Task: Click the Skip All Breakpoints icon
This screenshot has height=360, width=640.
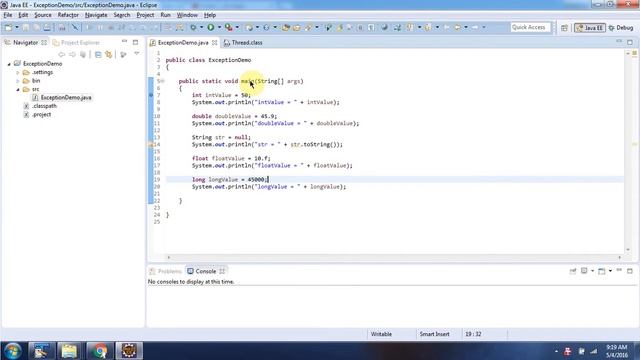Action: coord(75,27)
